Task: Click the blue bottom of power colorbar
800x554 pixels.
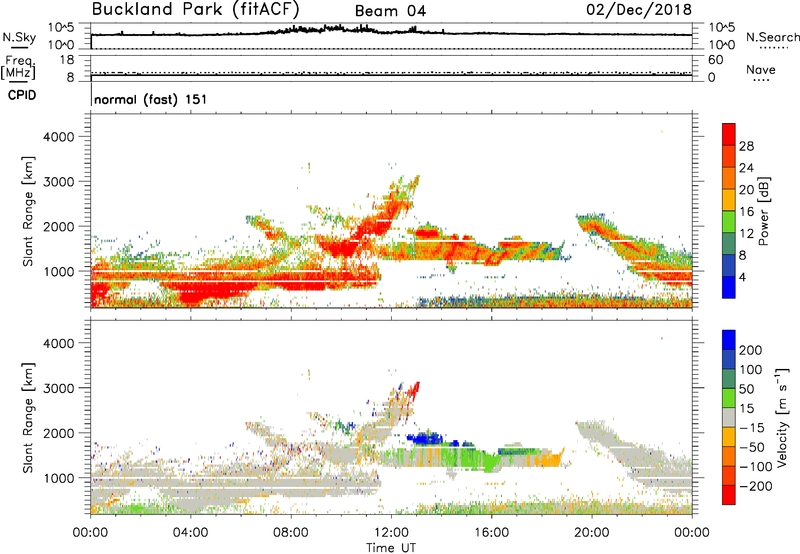Action: (x=729, y=287)
